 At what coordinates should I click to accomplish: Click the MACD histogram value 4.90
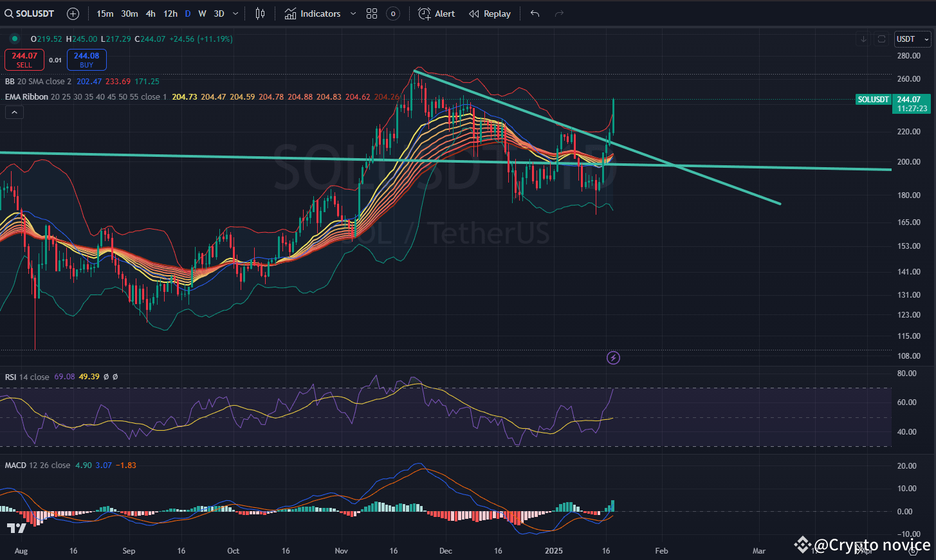84,465
